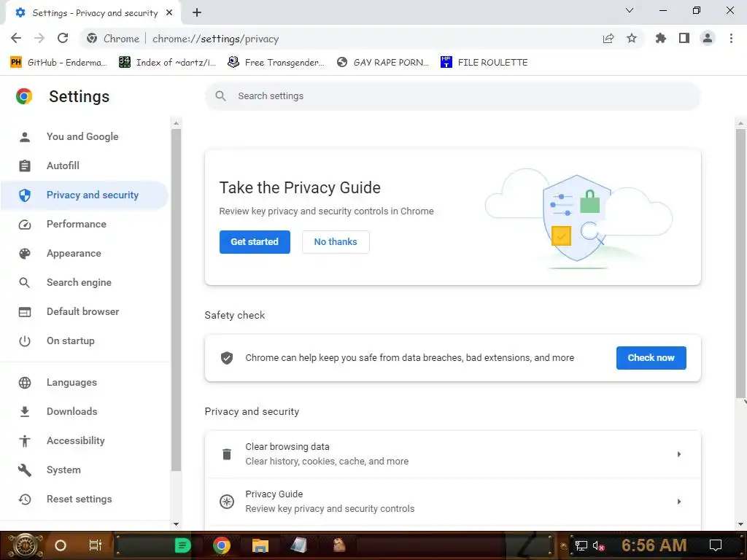Open a new tab with the plus button
Image resolution: width=747 pixels, height=560 pixels.
[x=197, y=13]
